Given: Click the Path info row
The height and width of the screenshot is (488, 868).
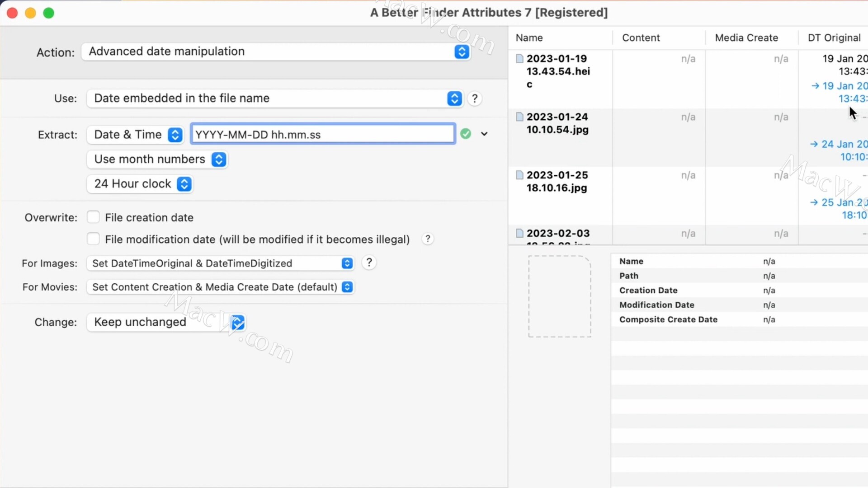Looking at the screenshot, I should pyautogui.click(x=740, y=276).
